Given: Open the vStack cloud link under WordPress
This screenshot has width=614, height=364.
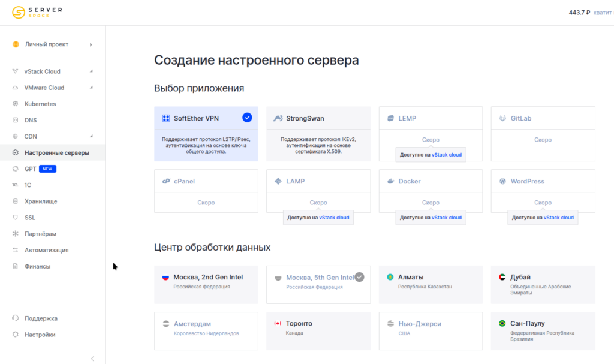Looking at the screenshot, I should click(559, 218).
